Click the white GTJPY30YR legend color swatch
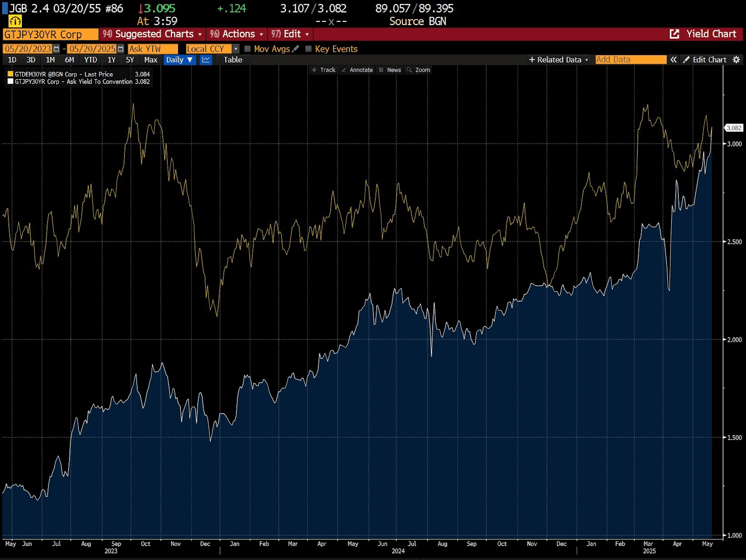746x560 pixels. 10,81
